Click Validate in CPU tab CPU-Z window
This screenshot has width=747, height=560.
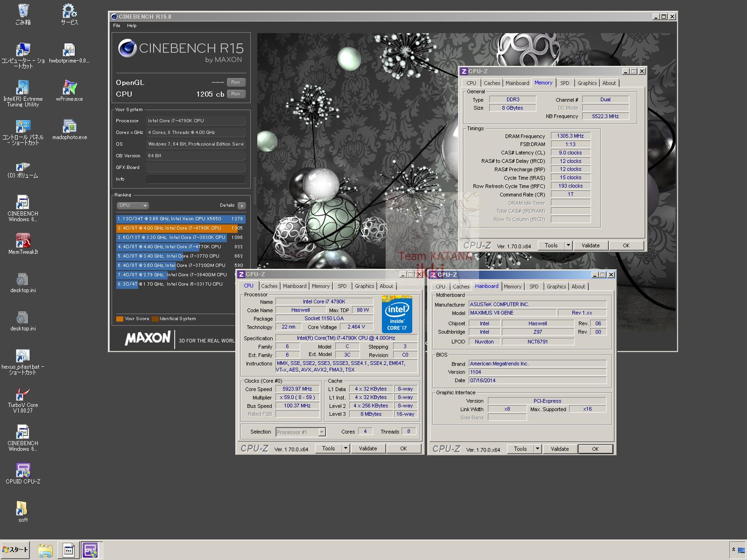click(368, 448)
